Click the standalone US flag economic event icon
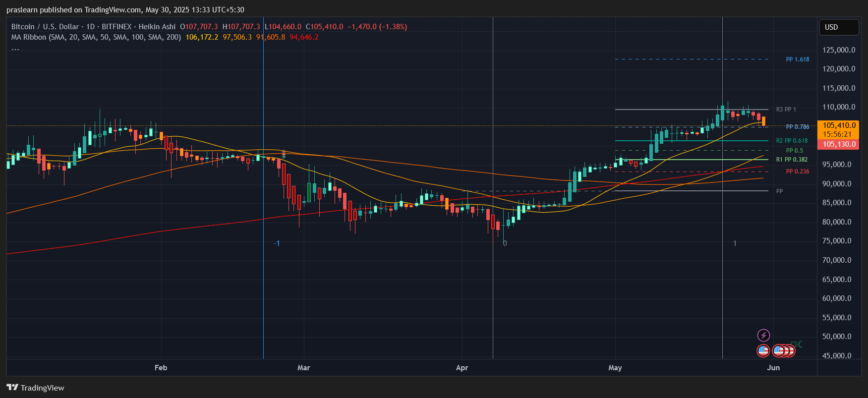This screenshot has width=868, height=398. pos(763,351)
